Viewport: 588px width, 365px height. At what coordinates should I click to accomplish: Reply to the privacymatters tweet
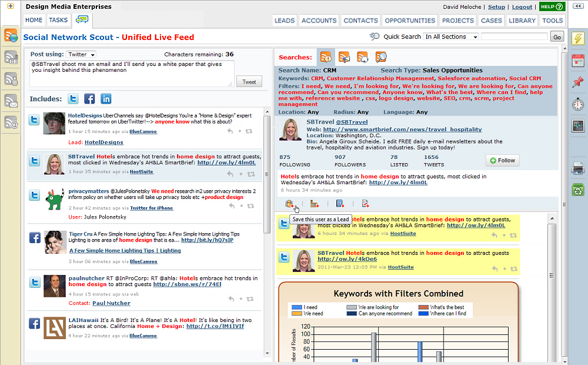point(232,206)
